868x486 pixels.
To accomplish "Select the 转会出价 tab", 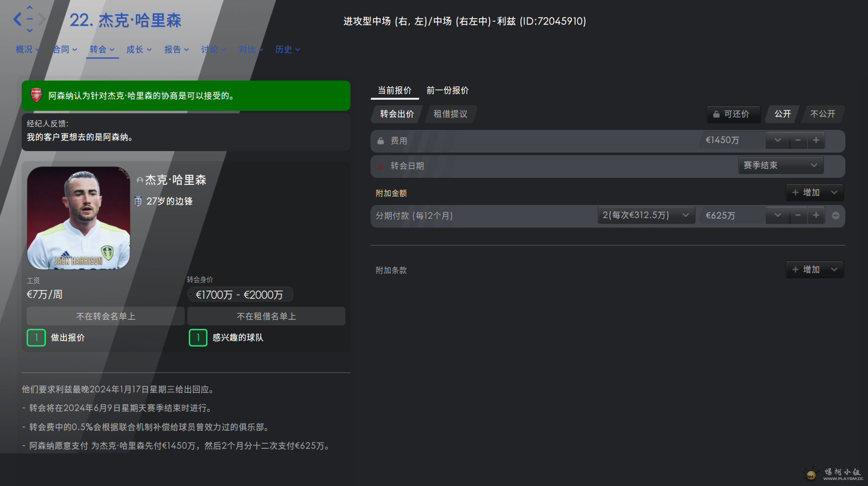I will click(397, 114).
